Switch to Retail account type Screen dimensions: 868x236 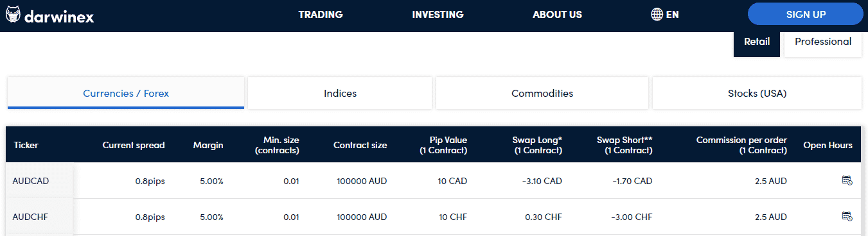click(x=757, y=42)
